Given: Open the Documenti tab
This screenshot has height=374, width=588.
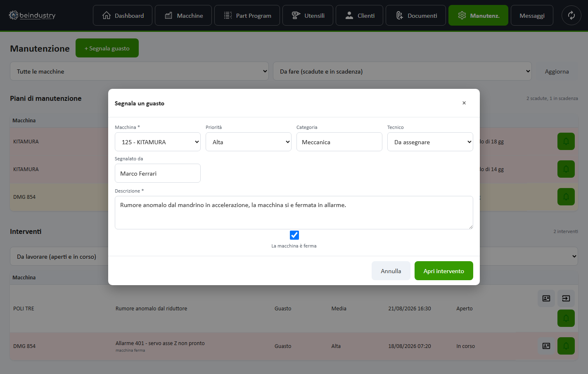Looking at the screenshot, I should coord(416,15).
